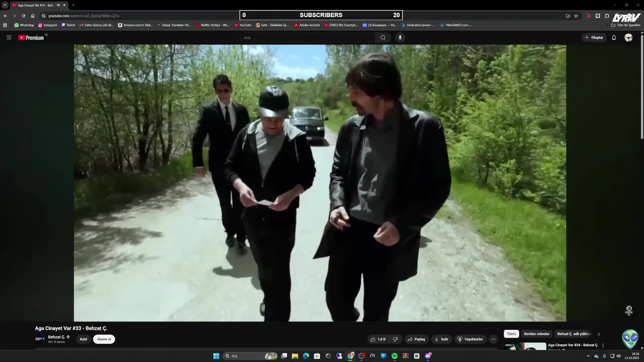
Task: Download the video with İndir
Action: point(441,339)
